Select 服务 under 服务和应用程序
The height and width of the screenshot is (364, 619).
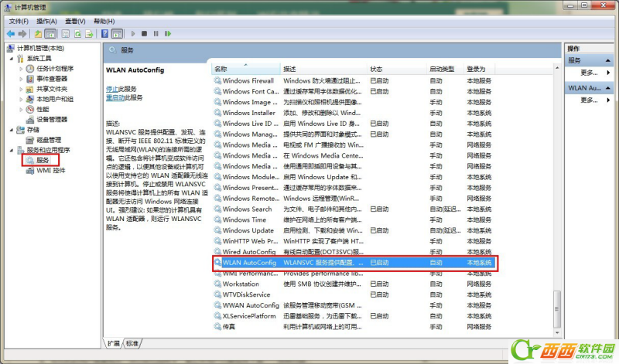click(x=43, y=160)
